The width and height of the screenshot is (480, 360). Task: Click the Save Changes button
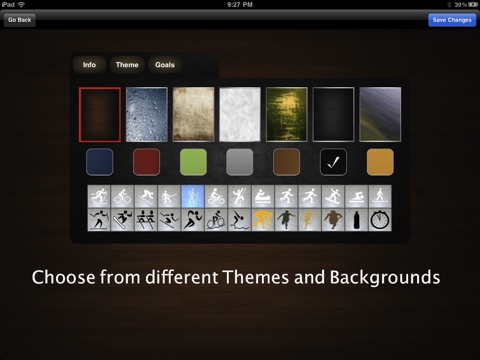point(452,20)
